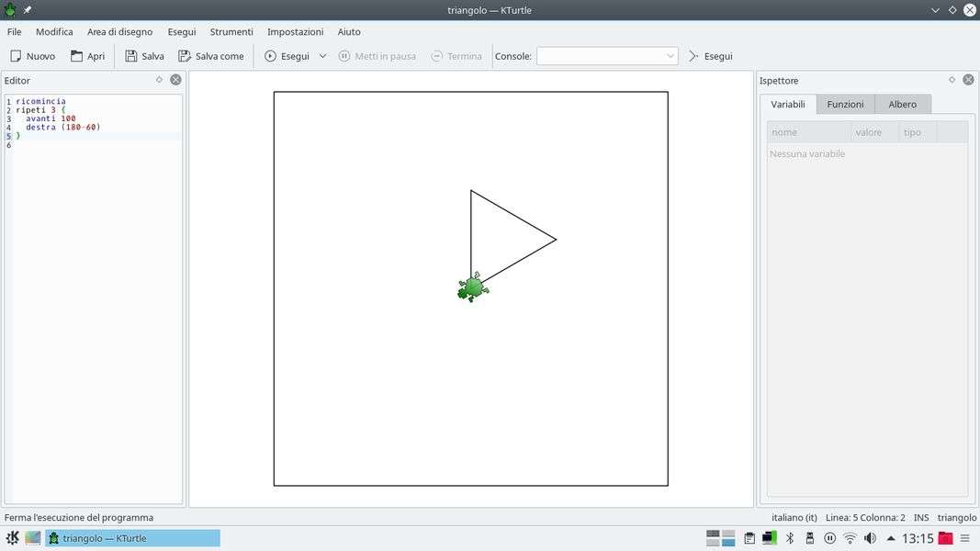Click the display/monitor tray icon
The height and width of the screenshot is (551, 980).
(770, 538)
